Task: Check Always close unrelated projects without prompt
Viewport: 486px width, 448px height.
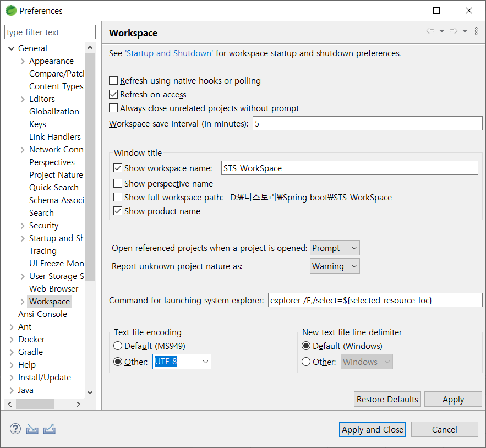Action: pos(113,108)
